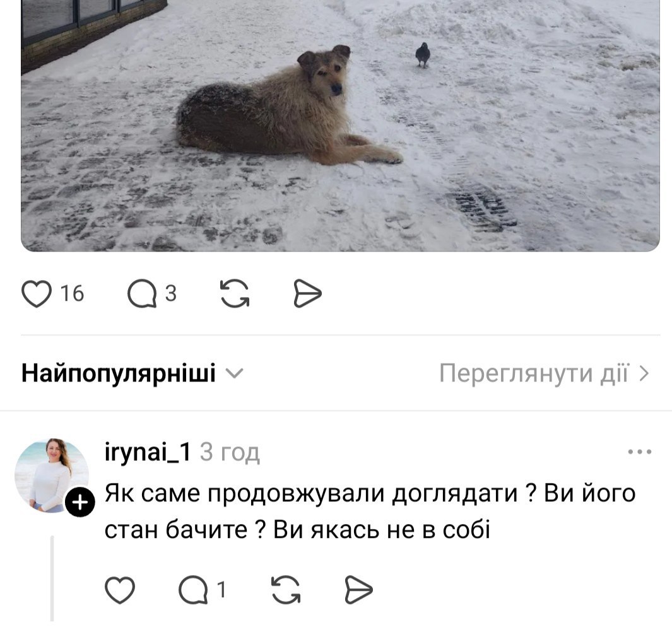Repost the dog photo post
This screenshot has height=630, width=672.
pyautogui.click(x=235, y=293)
